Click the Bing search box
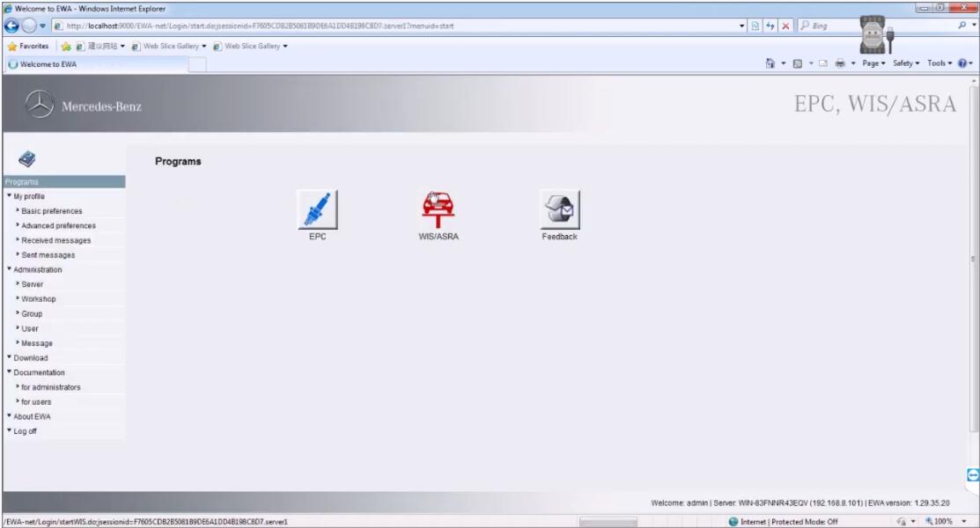This screenshot has height=528, width=980. pyautogui.click(x=875, y=26)
